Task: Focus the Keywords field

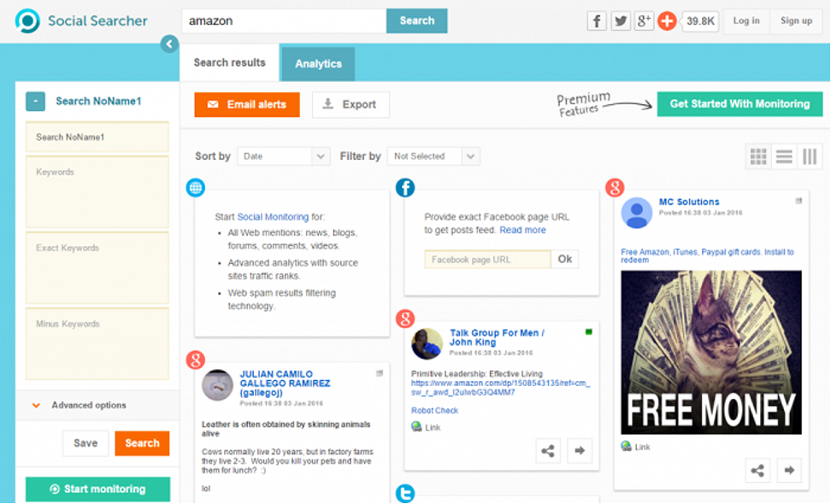Action: click(97, 191)
